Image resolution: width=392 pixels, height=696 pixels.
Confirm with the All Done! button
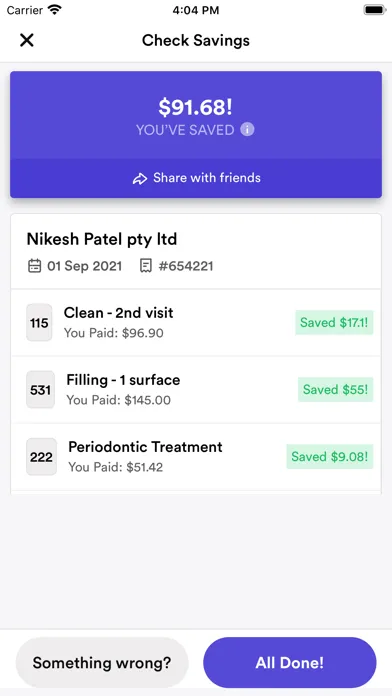[289, 663]
